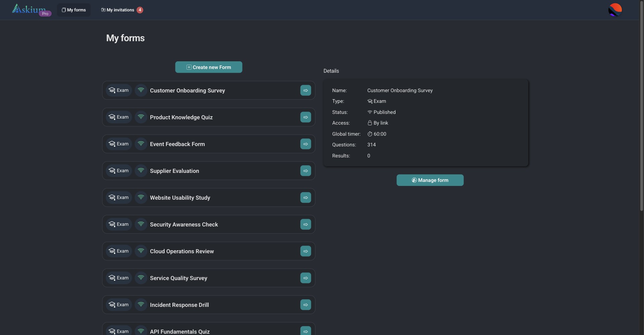This screenshot has height=335, width=644.
Task: Click published status icon of Incident Response Drill
Action: click(x=141, y=305)
